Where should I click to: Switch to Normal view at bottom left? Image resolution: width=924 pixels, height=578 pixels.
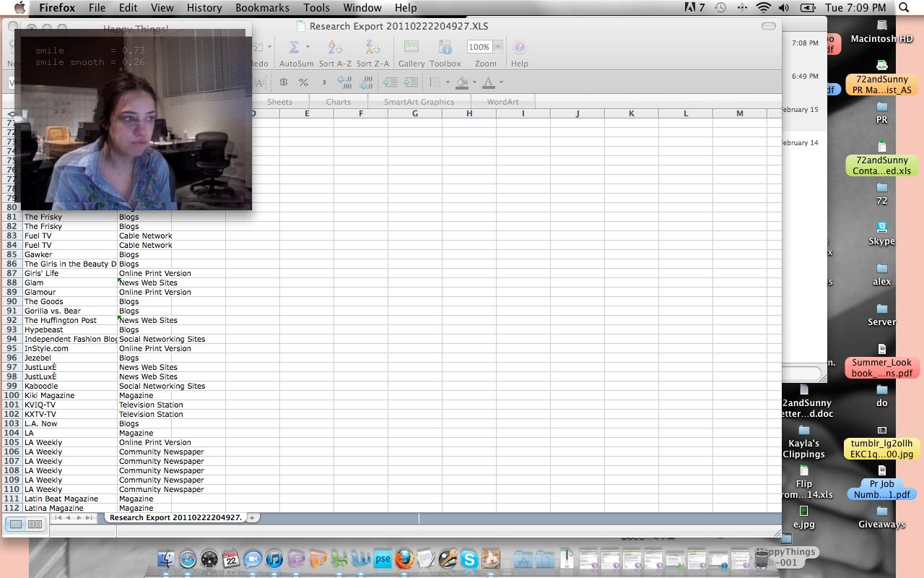[16, 524]
